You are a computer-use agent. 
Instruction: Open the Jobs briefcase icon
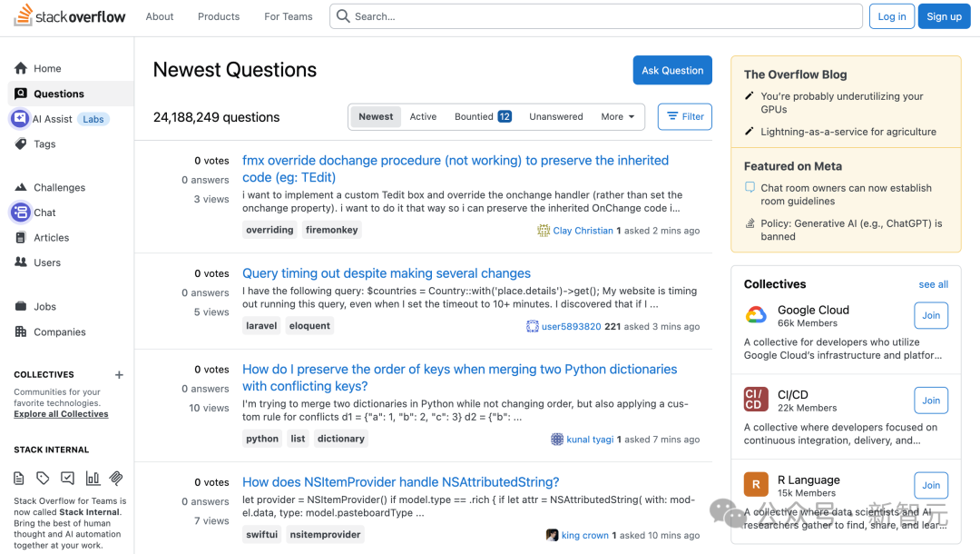[x=21, y=307]
